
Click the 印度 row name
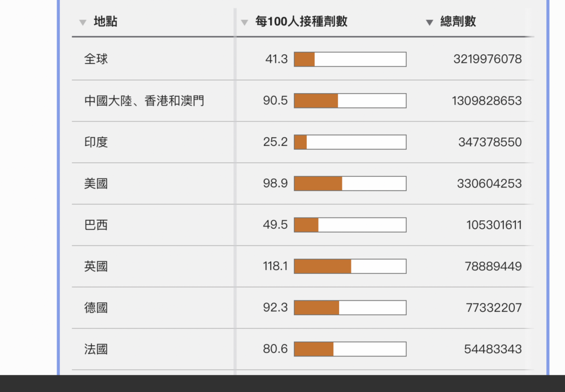click(96, 142)
